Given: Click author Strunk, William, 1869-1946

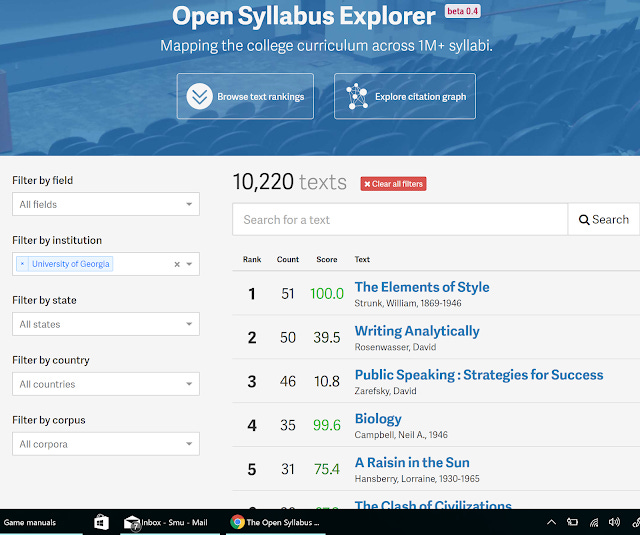Looking at the screenshot, I should tap(408, 303).
